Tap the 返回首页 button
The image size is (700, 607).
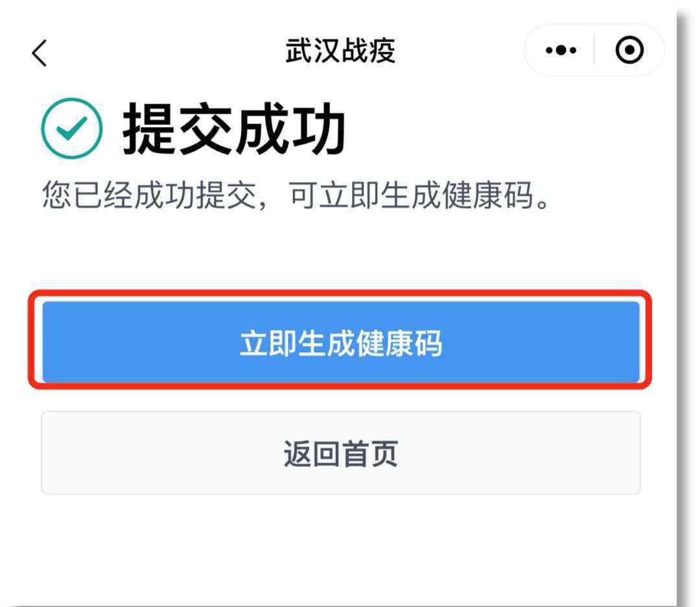point(341,453)
